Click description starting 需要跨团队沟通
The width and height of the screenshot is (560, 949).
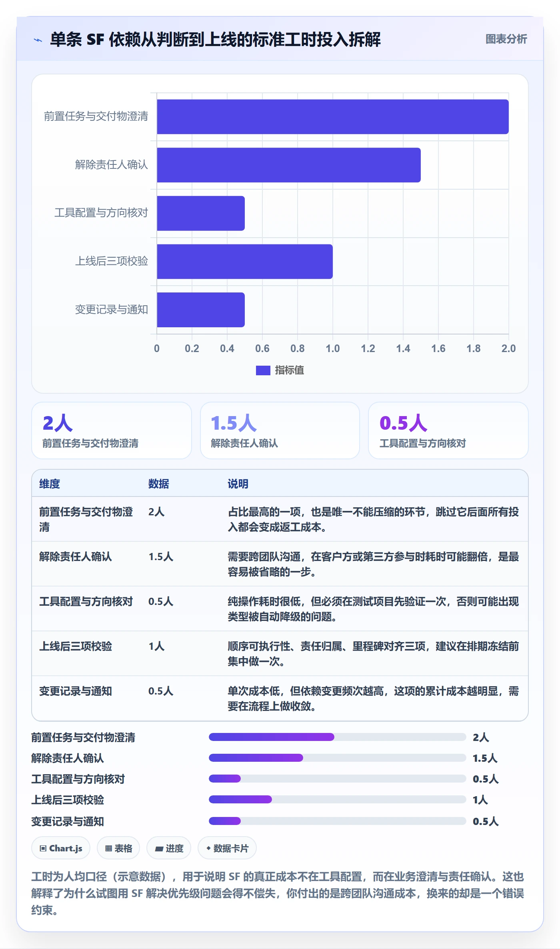373,564
